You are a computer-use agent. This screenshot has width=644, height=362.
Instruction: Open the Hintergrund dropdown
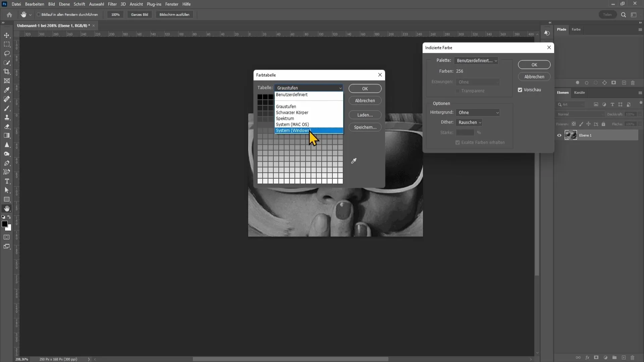pyautogui.click(x=478, y=113)
